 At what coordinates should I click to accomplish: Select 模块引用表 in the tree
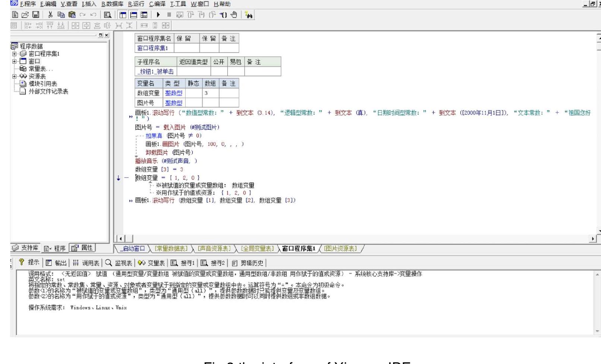pyautogui.click(x=43, y=84)
